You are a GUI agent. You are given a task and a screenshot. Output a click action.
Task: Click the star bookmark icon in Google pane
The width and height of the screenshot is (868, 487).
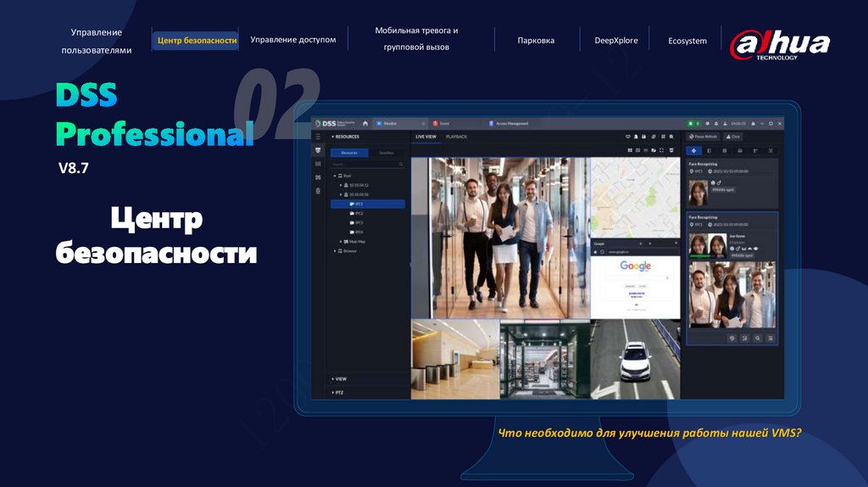[596, 251]
